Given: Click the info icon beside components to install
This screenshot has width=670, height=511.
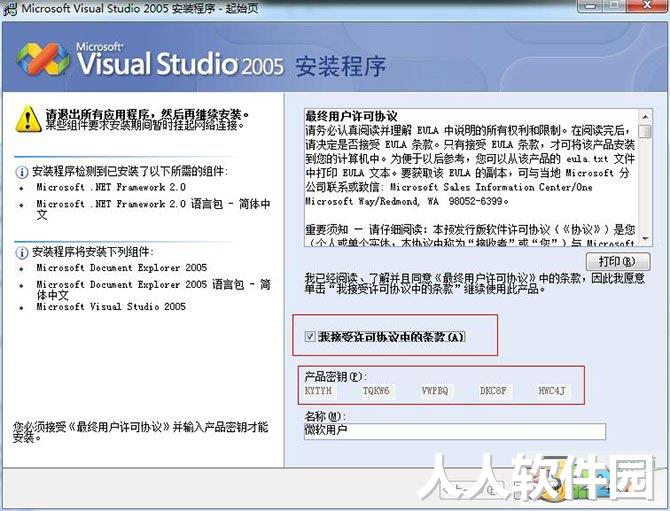Looking at the screenshot, I should 21,253.
